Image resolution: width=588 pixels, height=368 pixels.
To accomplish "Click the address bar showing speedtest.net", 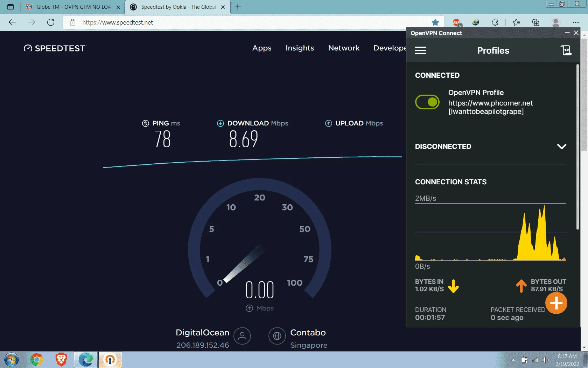I will 253,22.
